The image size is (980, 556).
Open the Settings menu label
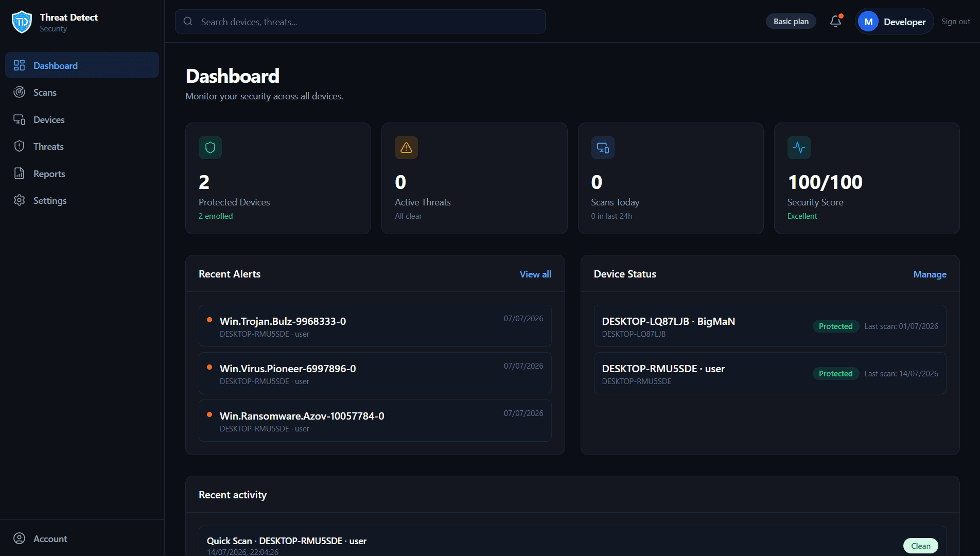[x=50, y=201]
